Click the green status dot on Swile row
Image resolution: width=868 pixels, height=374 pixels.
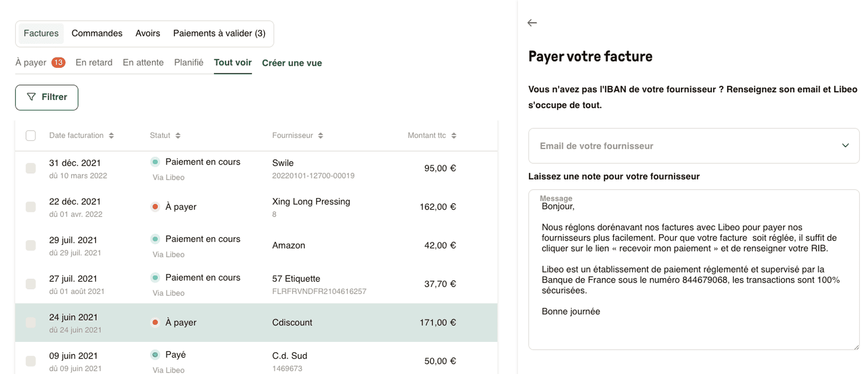tap(156, 161)
